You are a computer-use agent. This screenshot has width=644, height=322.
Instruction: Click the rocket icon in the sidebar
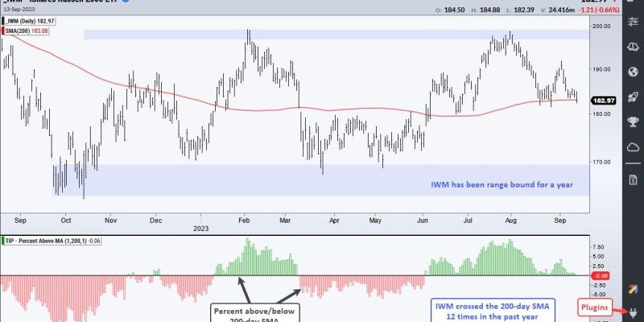pyautogui.click(x=633, y=97)
